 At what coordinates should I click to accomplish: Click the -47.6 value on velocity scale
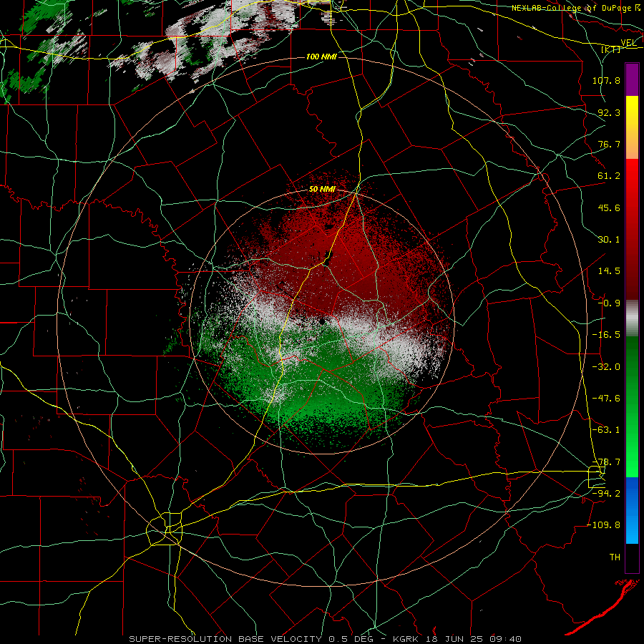coord(606,399)
